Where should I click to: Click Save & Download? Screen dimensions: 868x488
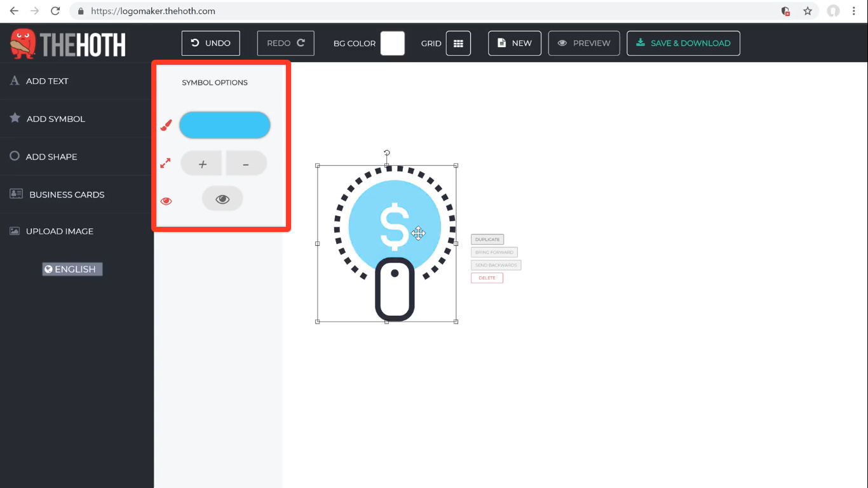click(683, 43)
